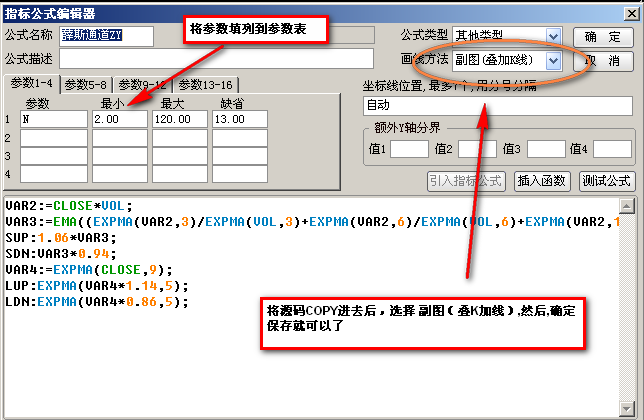
Task: Select the 副图(叠加K线) combo box
Action: (507, 61)
